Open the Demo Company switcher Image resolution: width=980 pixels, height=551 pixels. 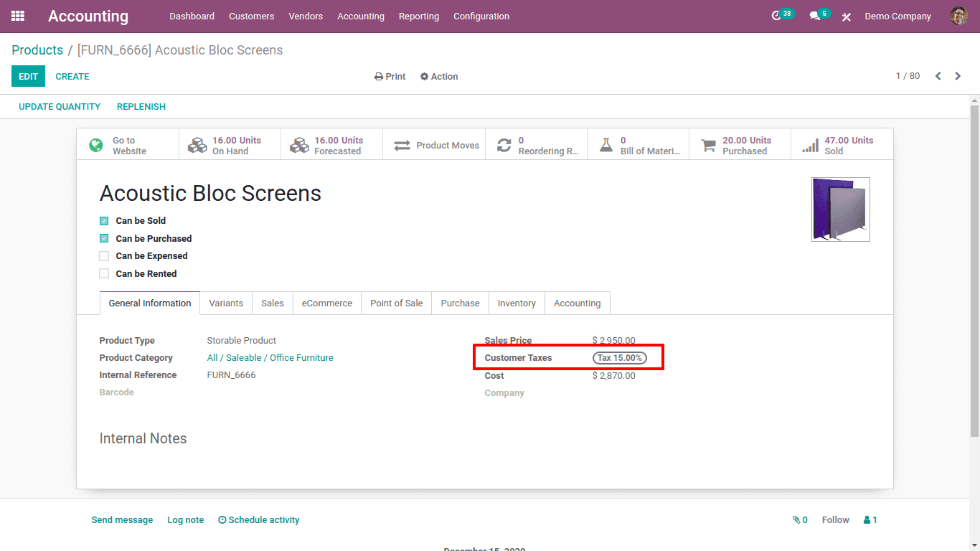pyautogui.click(x=897, y=16)
